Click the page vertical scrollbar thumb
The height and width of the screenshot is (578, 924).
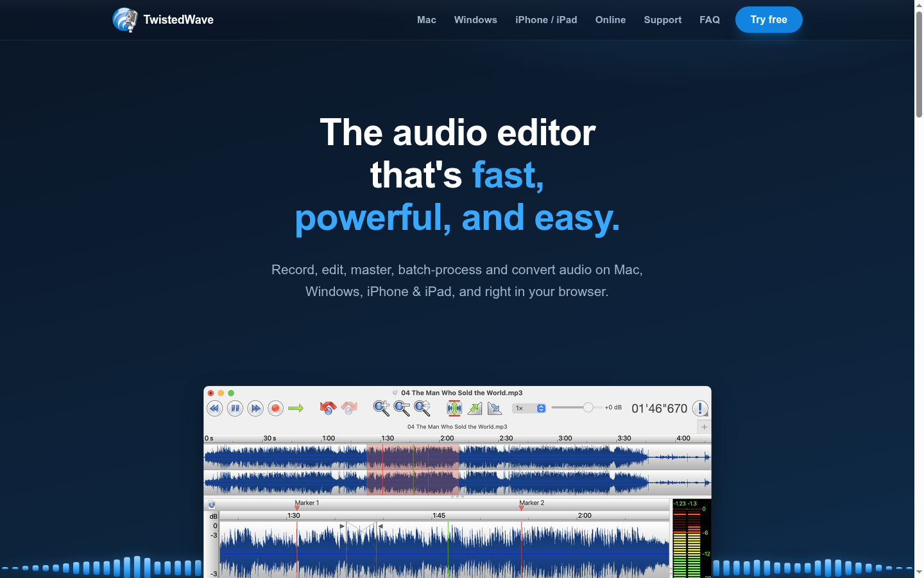(x=919, y=64)
